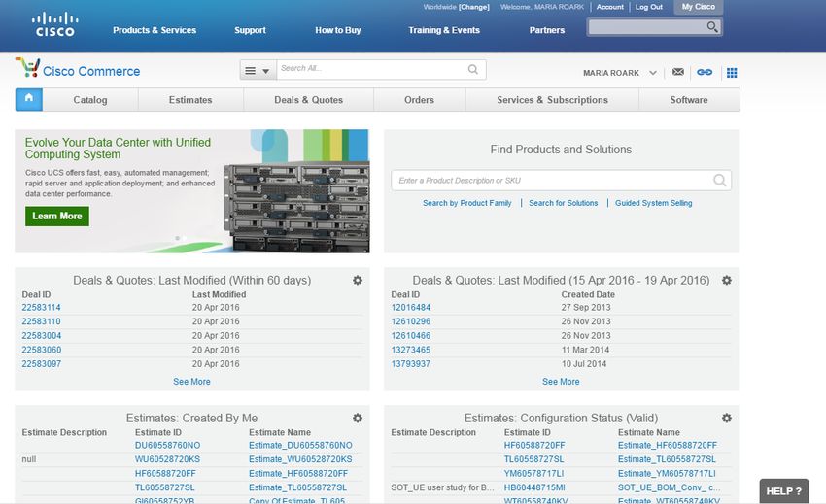Viewport: 826px width, 504px height.
Task: Open Estimate_YM60578717LI estimate name
Action: coord(667,474)
